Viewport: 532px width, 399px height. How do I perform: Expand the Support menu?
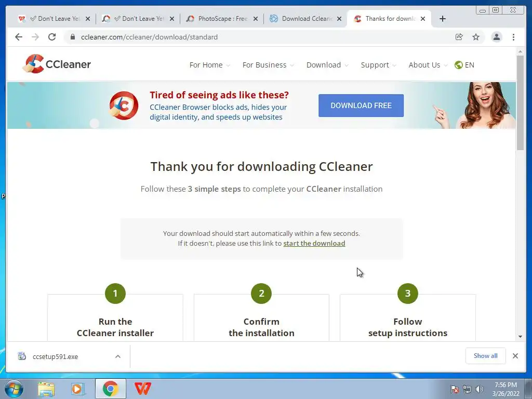378,65
